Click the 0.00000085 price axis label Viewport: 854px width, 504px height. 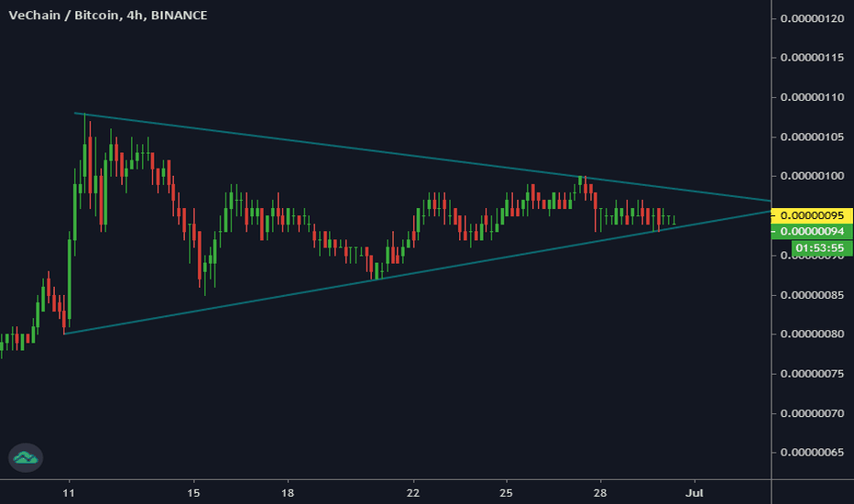(x=812, y=295)
